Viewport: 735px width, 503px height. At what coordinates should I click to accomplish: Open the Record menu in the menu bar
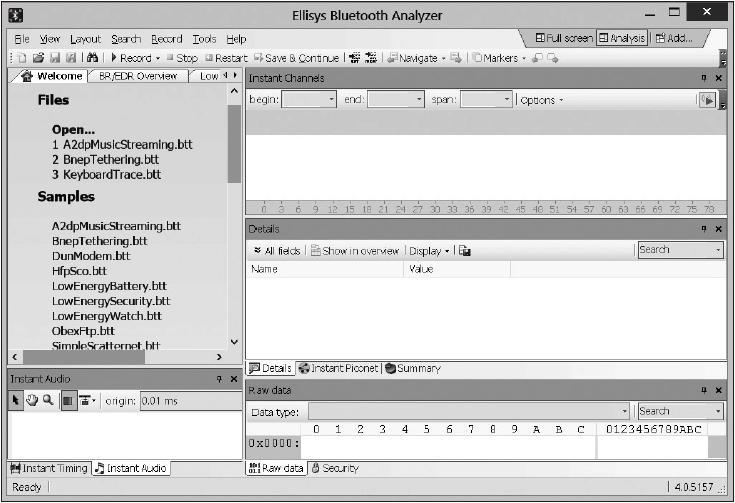click(166, 39)
